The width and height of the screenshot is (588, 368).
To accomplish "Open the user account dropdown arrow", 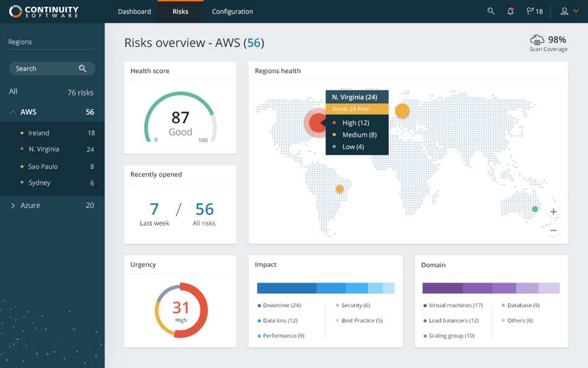I will (576, 11).
